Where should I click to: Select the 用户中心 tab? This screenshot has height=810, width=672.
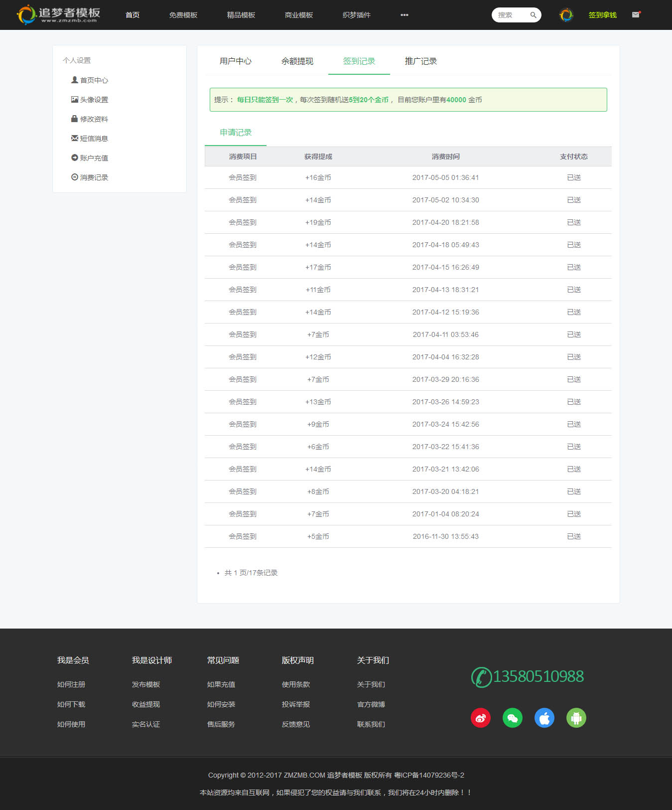[235, 61]
